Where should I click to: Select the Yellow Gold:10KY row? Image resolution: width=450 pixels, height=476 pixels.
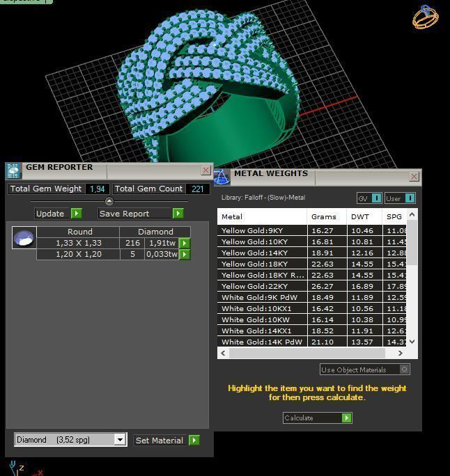(x=312, y=242)
